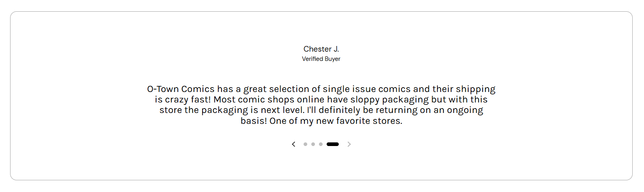Click the words "O-Town Comics" in the review
Image resolution: width=644 pixels, height=192 pixels.
click(x=181, y=89)
